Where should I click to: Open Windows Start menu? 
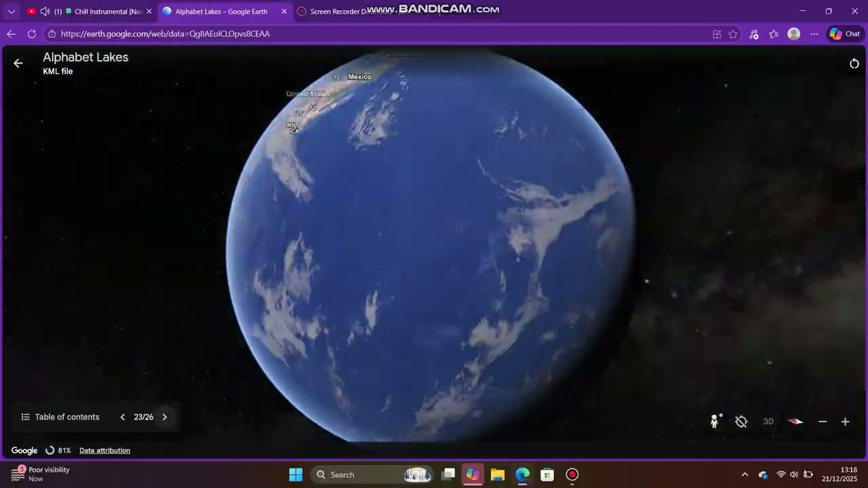click(x=296, y=474)
